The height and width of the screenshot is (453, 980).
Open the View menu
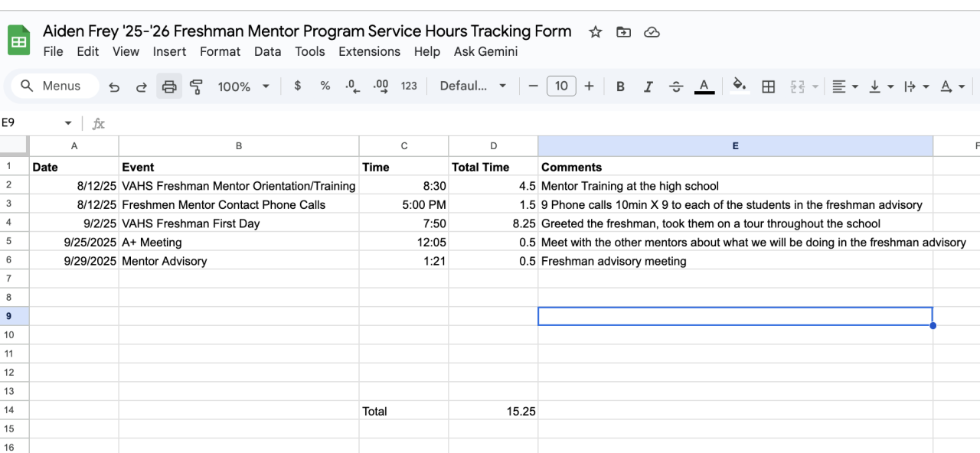(x=126, y=51)
